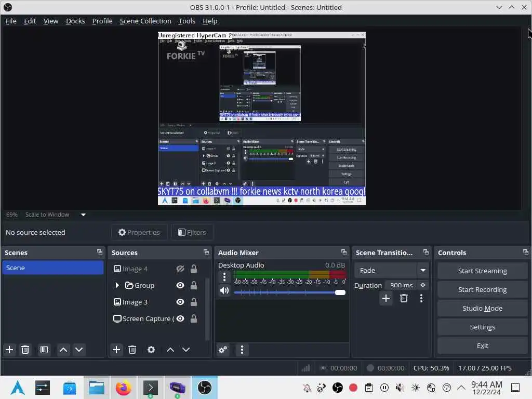Toggle lock on Image 4 source

coord(194,269)
